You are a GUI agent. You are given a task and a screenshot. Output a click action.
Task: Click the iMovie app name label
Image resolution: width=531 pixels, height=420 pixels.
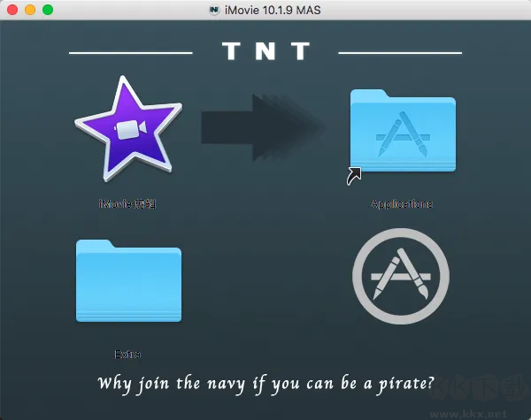pyautogui.click(x=127, y=203)
